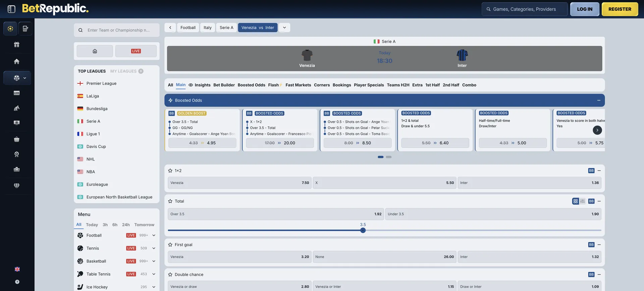Click the home icon in left sidebar
The width and height of the screenshot is (644, 291).
[x=16, y=61]
